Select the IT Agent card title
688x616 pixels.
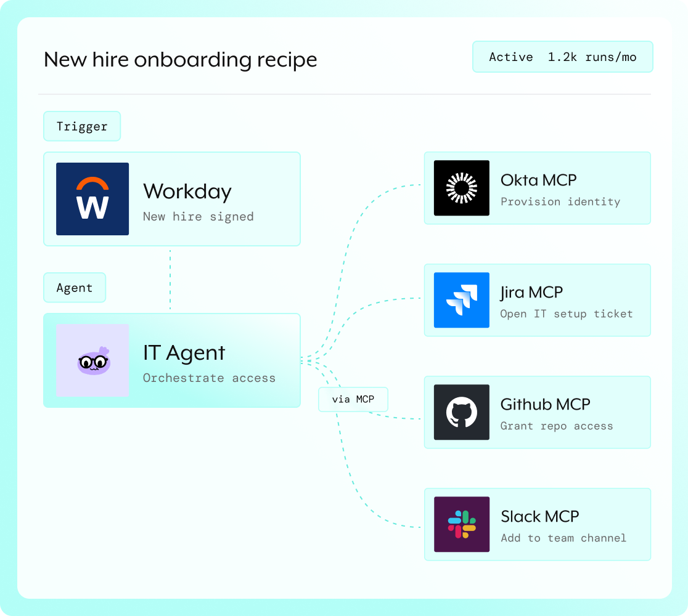tap(184, 353)
